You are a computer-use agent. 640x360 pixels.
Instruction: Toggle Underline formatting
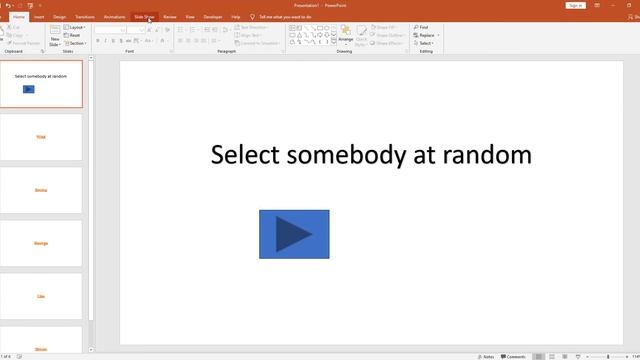[113, 41]
